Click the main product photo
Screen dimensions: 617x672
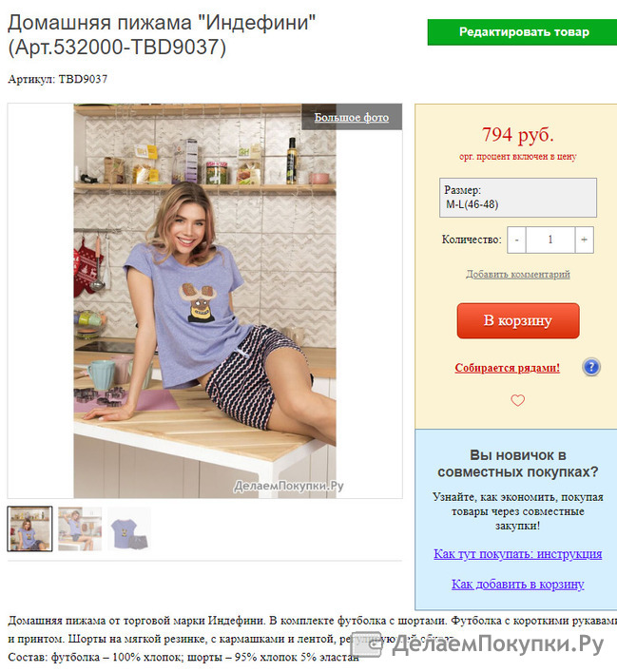tap(205, 301)
